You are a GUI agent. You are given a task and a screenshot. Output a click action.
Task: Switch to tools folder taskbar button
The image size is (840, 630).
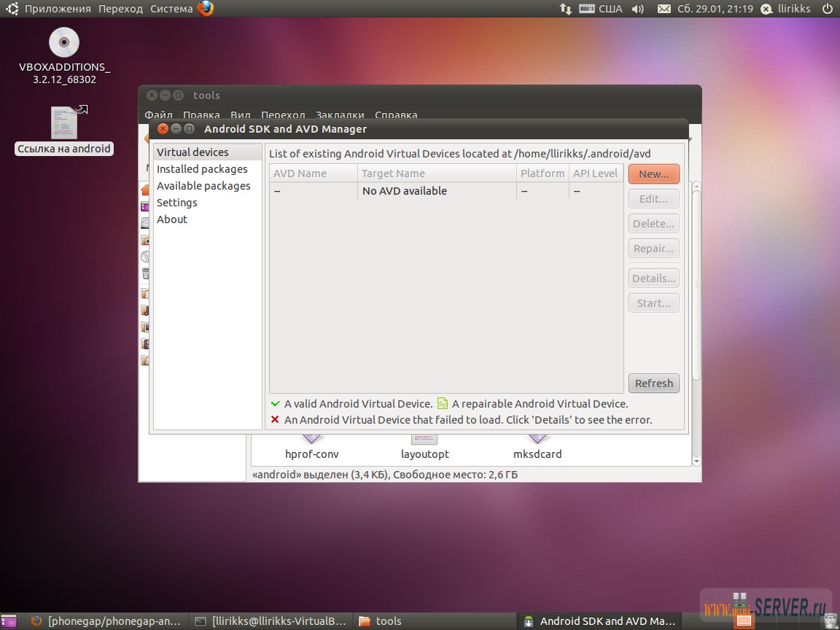coord(434,621)
